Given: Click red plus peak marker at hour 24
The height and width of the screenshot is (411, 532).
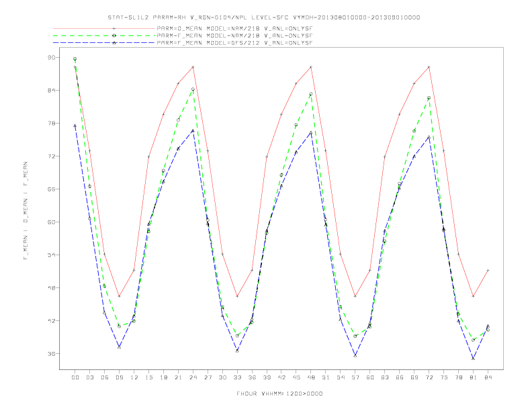Looking at the screenshot, I should point(193,67).
